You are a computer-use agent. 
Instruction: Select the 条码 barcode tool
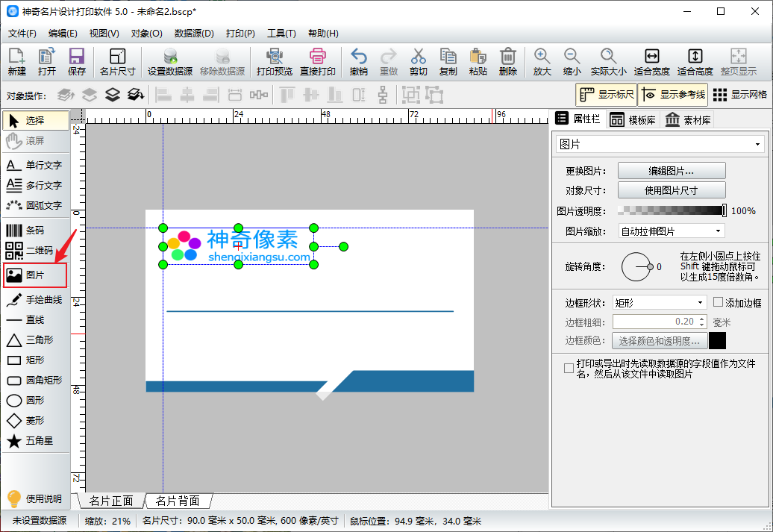[x=35, y=231]
